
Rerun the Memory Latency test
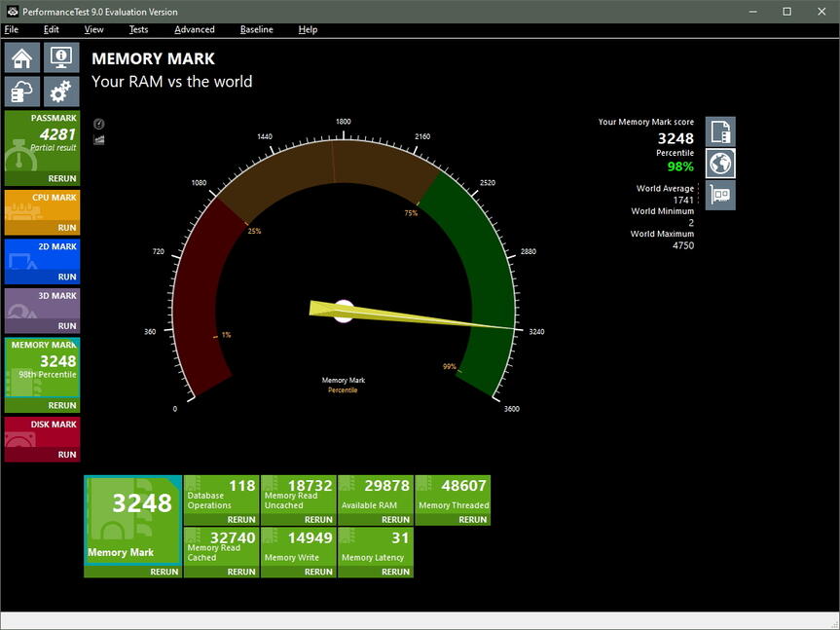pyautogui.click(x=395, y=572)
